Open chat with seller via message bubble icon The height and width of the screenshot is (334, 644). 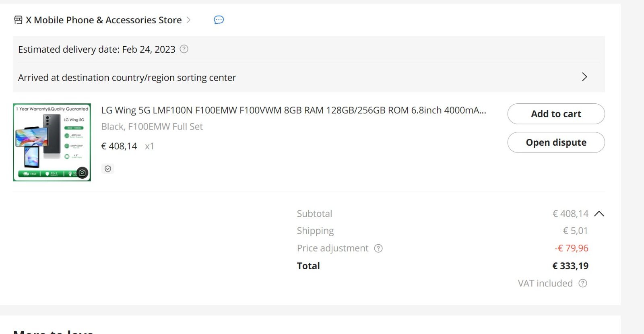(219, 20)
